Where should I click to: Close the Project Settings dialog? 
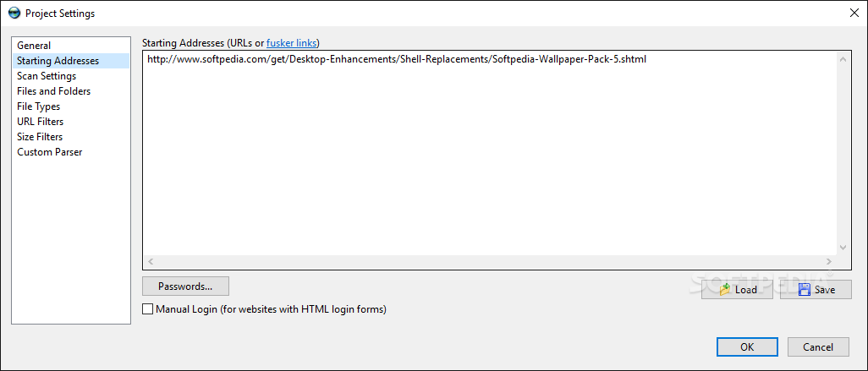point(853,13)
